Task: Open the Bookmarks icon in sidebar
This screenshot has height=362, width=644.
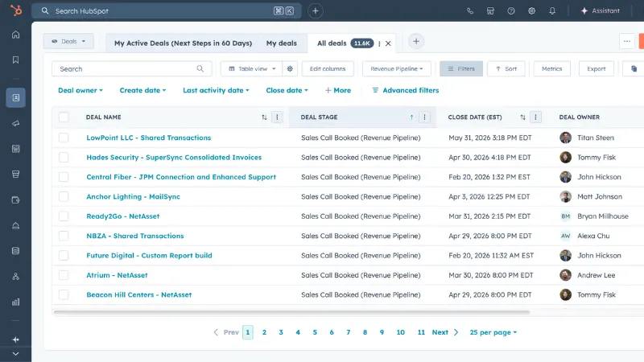Action: pyautogui.click(x=15, y=60)
